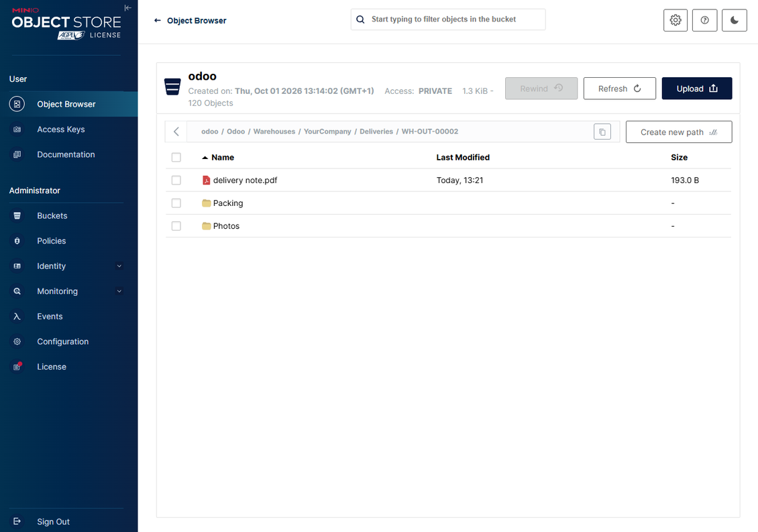Click the Refresh button
Viewport: 758px width, 532px height.
point(619,89)
